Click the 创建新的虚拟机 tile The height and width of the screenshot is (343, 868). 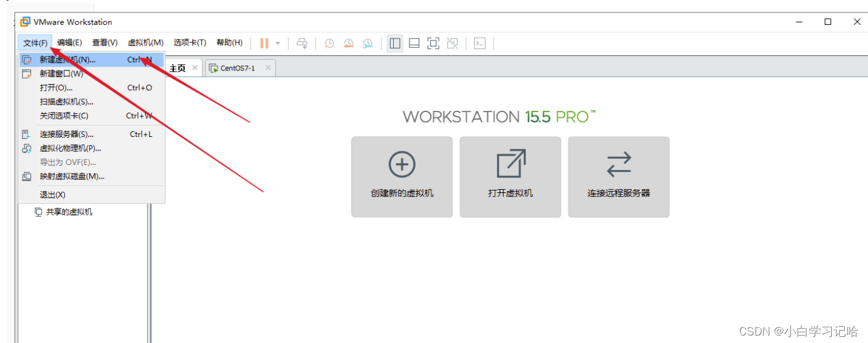click(402, 177)
